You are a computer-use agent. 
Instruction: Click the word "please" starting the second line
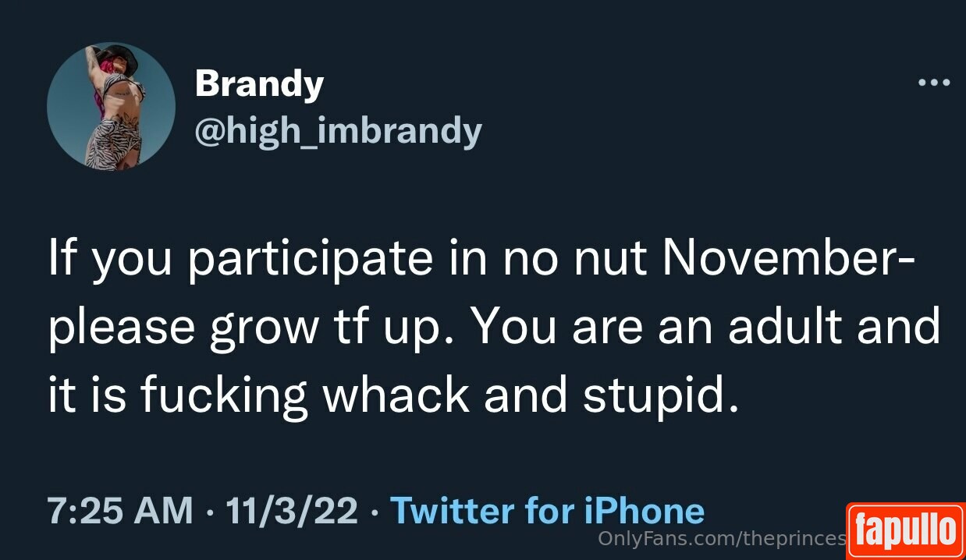pyautogui.click(x=121, y=328)
